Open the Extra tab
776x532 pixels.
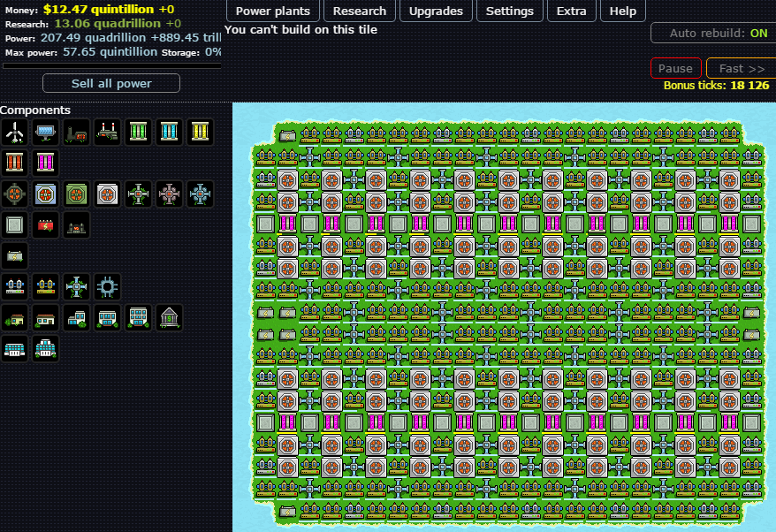(572, 11)
